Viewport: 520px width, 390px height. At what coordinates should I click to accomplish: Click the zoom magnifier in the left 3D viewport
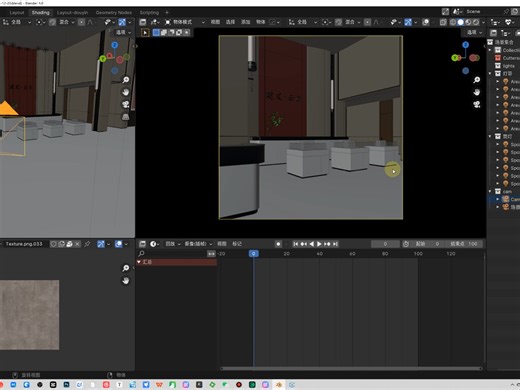[x=125, y=80]
